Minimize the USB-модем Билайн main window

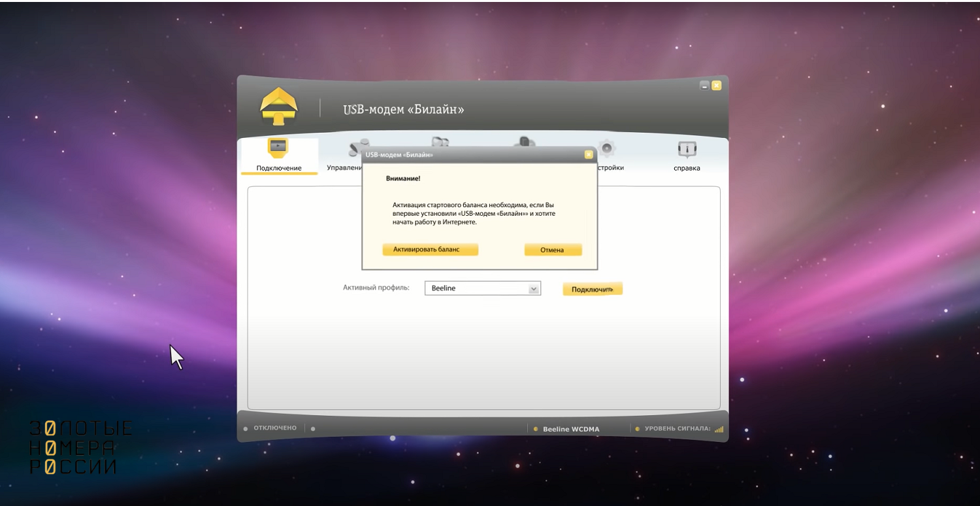tap(704, 86)
